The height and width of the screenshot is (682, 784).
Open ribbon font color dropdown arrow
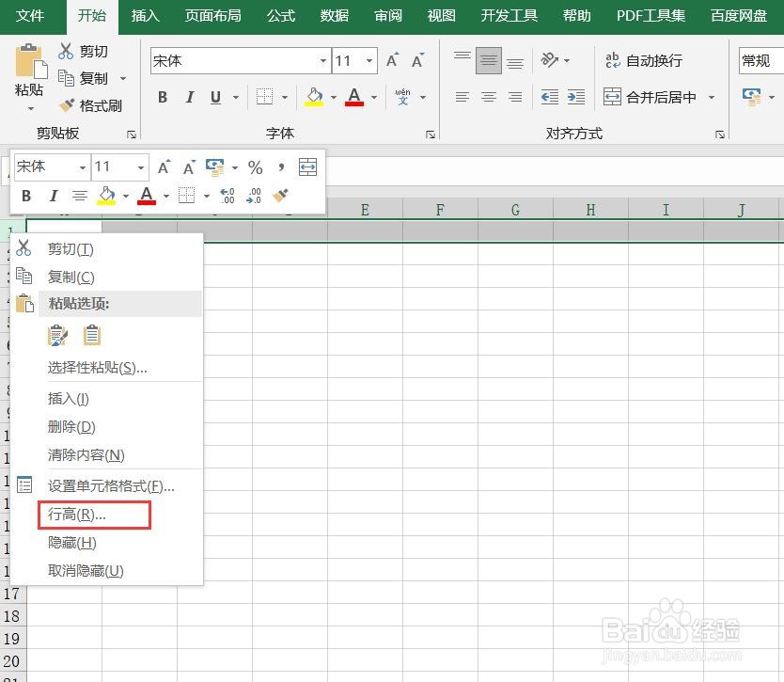click(374, 98)
